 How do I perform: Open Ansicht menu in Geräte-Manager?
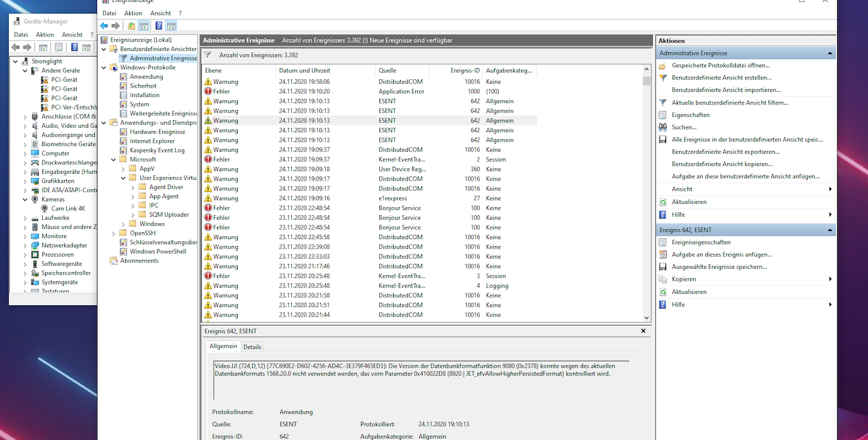[x=72, y=35]
